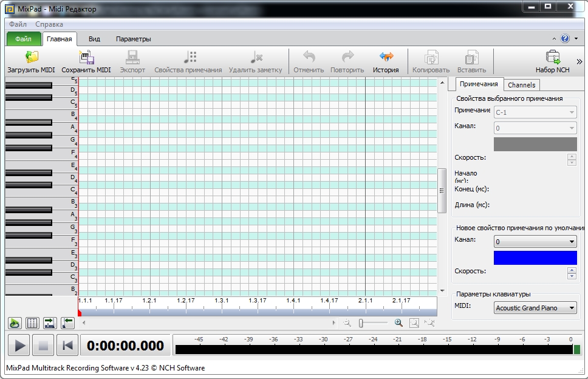Select the Примечания panel tab
The width and height of the screenshot is (588, 379).
(x=479, y=84)
